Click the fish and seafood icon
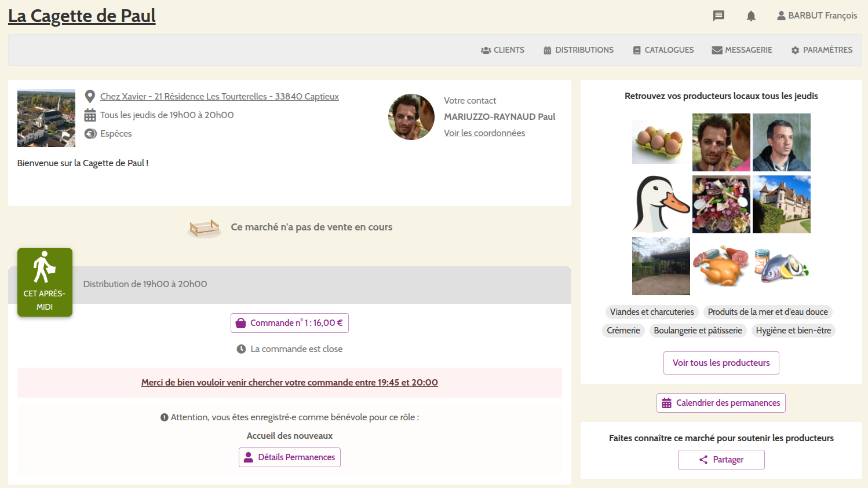The image size is (868, 488). click(x=781, y=266)
